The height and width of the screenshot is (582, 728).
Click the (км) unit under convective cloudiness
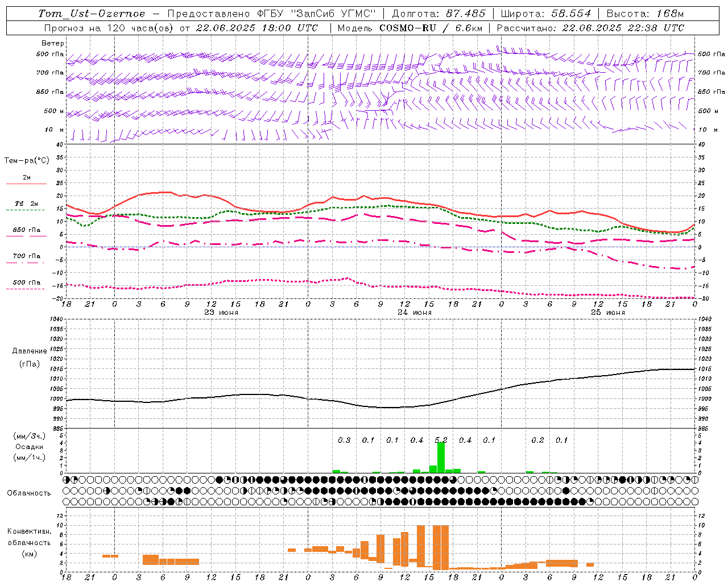[30, 554]
